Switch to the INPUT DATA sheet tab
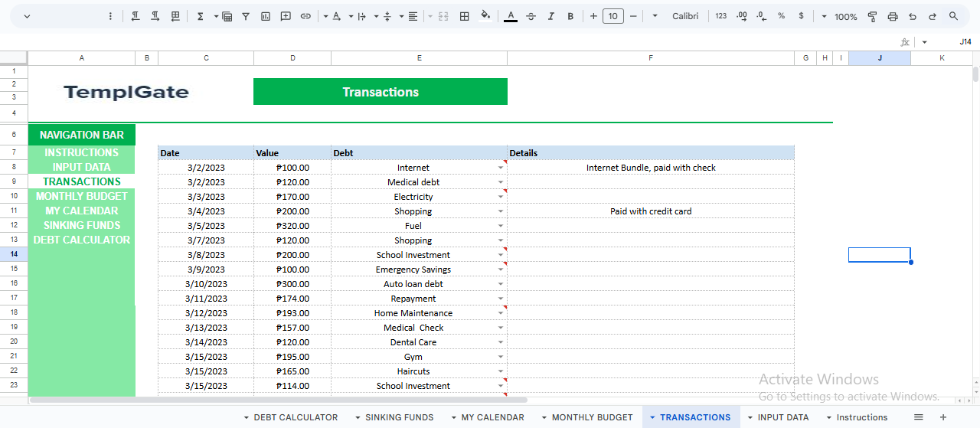Image resolution: width=980 pixels, height=428 pixels. pos(783,417)
